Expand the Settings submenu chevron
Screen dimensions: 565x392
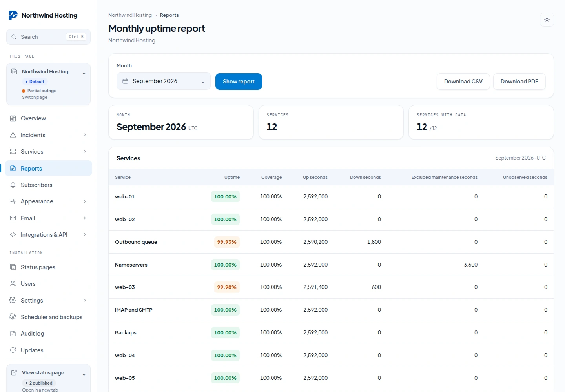click(85, 300)
